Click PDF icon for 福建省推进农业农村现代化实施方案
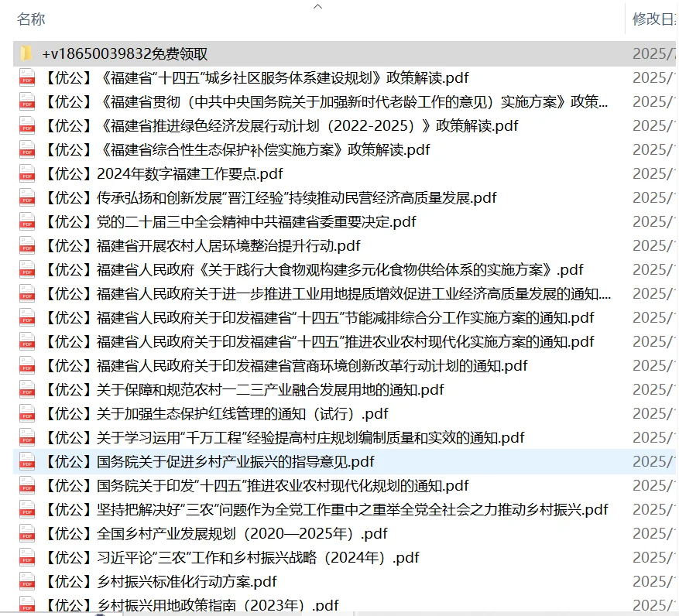The width and height of the screenshot is (679, 616). coord(27,342)
